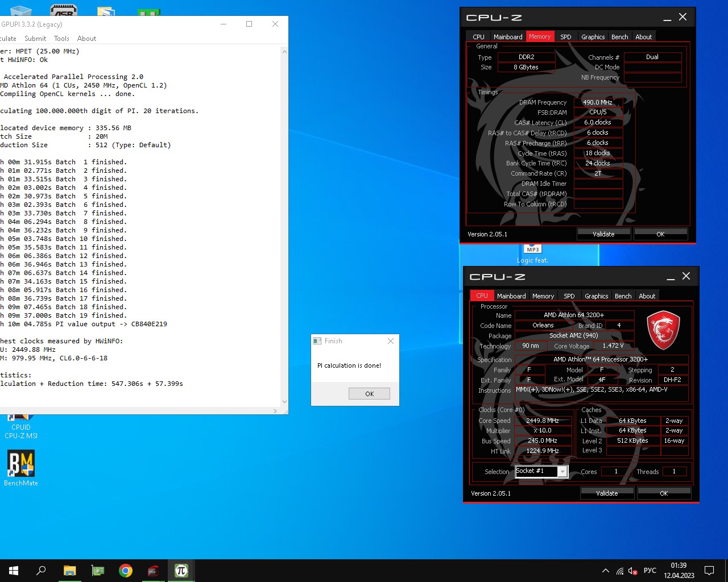This screenshot has height=582, width=728.
Task: Click OK in lower CPU-Z window
Action: [x=664, y=493]
